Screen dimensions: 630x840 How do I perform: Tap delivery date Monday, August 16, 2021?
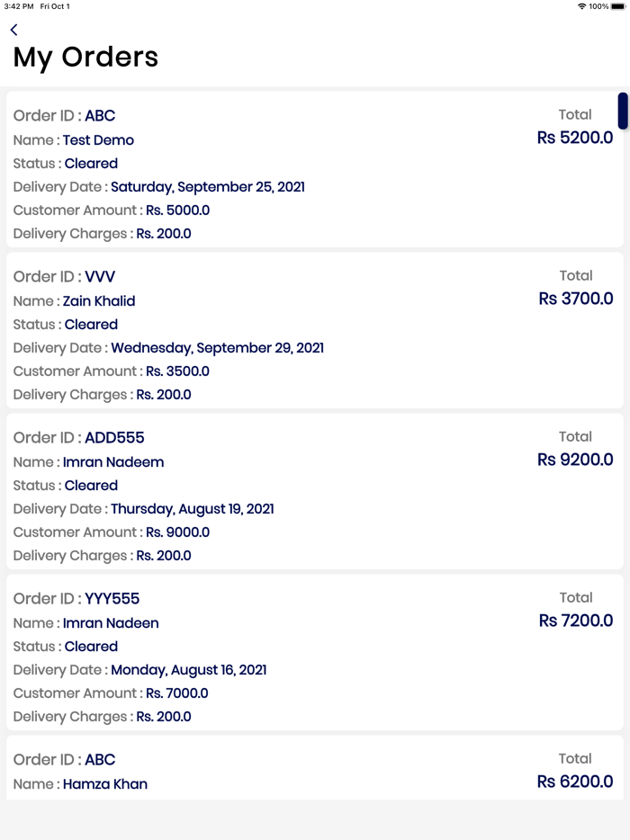[188, 670]
